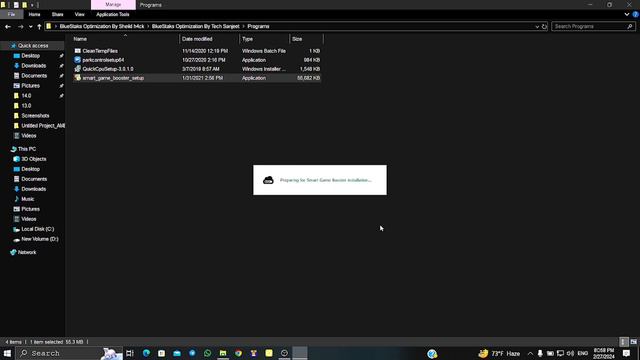Show hidden system tray icons

pos(530,353)
